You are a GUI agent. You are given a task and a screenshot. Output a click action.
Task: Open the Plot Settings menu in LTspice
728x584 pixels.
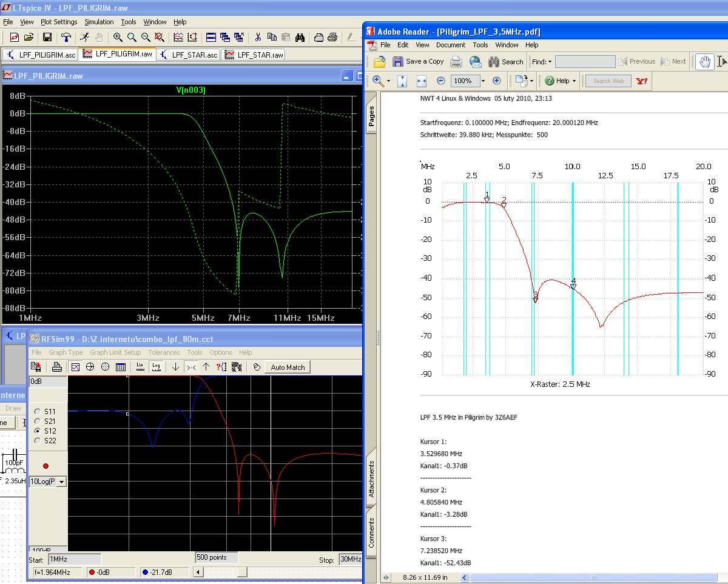pyautogui.click(x=58, y=22)
